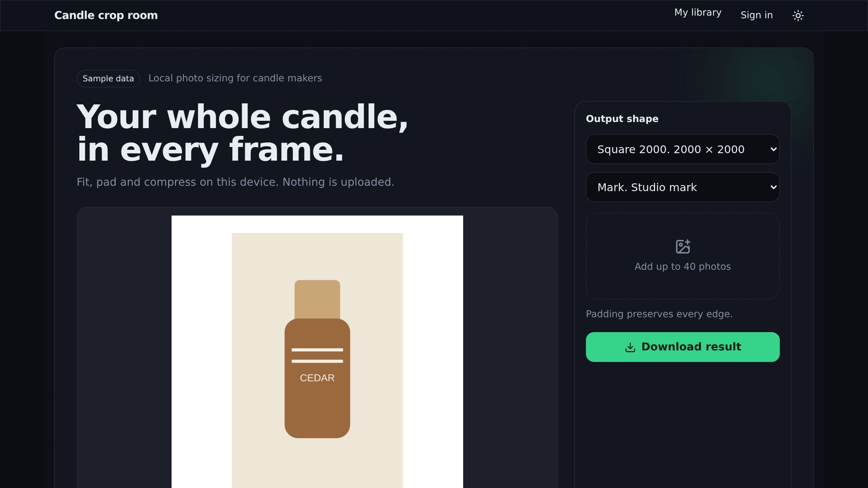This screenshot has height=488, width=868.
Task: Click the Sign in link
Action: pos(756,15)
